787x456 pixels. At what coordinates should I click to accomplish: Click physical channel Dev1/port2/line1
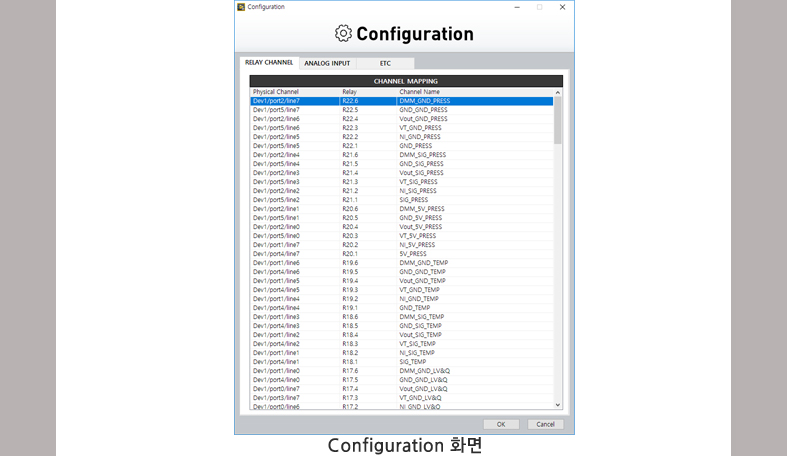[276, 209]
